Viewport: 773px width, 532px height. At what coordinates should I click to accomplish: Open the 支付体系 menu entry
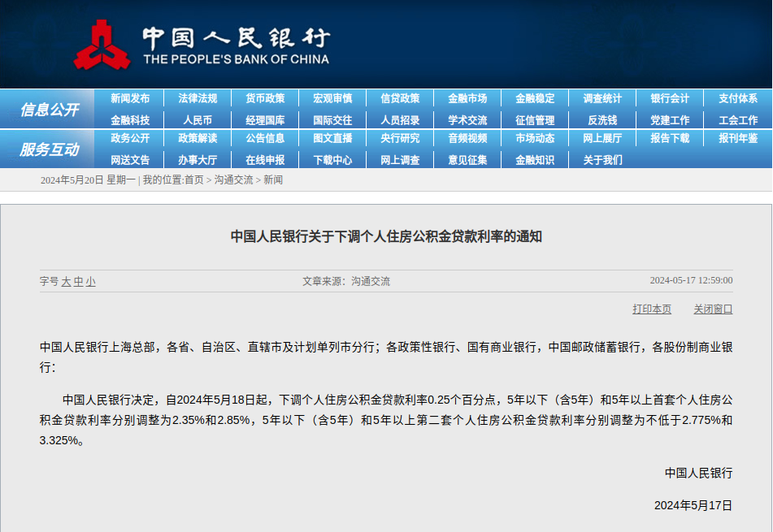(737, 98)
